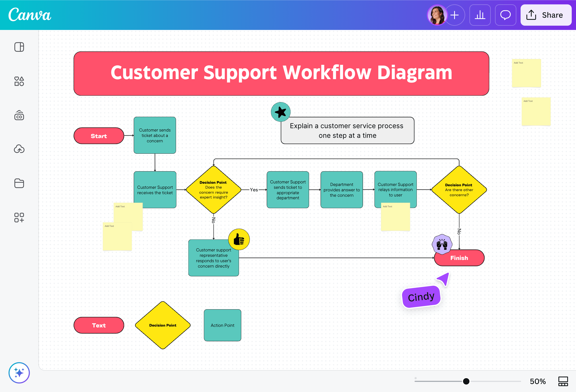Open your account avatar menu
The image size is (576, 392).
coord(437,15)
